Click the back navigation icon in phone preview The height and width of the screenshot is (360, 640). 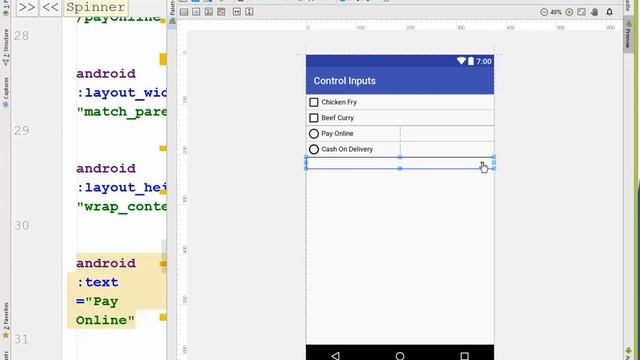click(336, 356)
